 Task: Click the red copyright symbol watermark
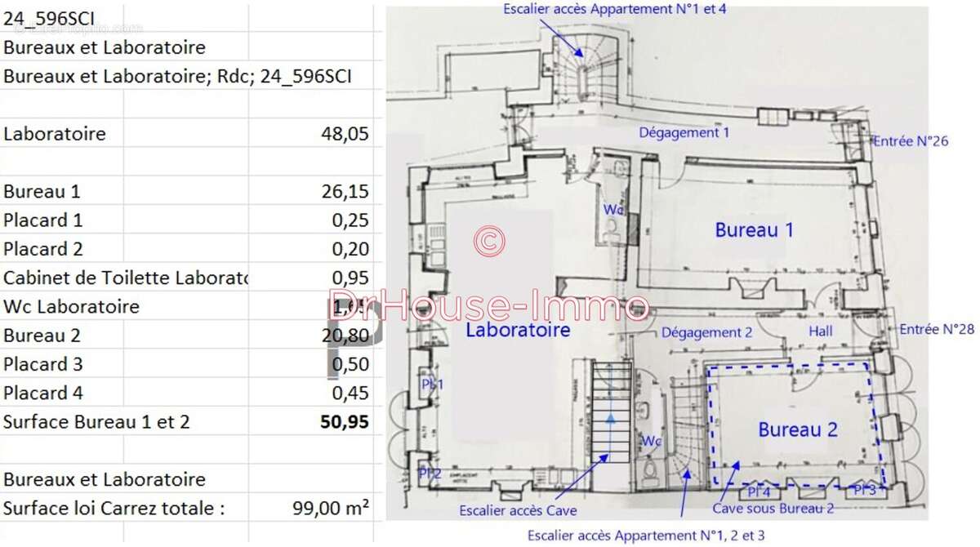click(489, 240)
